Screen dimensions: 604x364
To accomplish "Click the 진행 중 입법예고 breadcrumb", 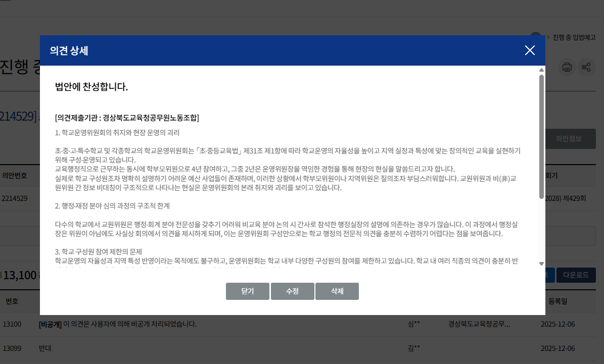I will pyautogui.click(x=575, y=37).
